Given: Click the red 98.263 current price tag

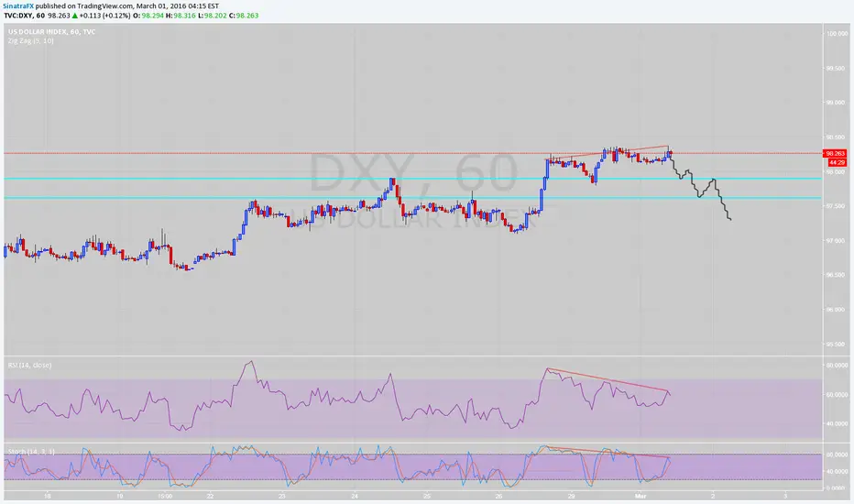Looking at the screenshot, I should point(835,154).
